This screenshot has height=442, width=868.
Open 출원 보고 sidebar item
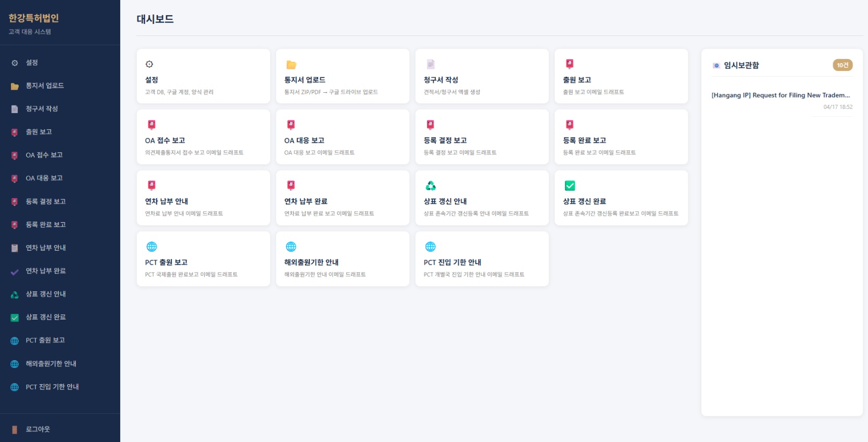[x=60, y=132]
